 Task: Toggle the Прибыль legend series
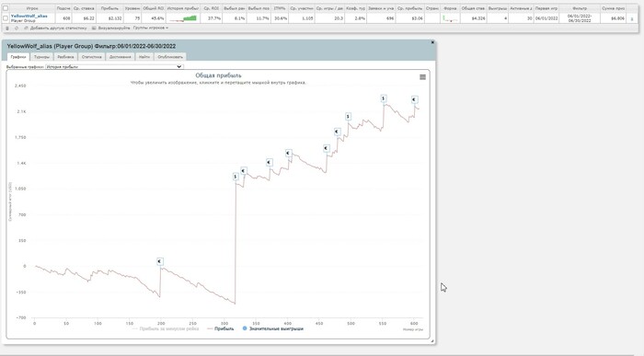point(221,329)
